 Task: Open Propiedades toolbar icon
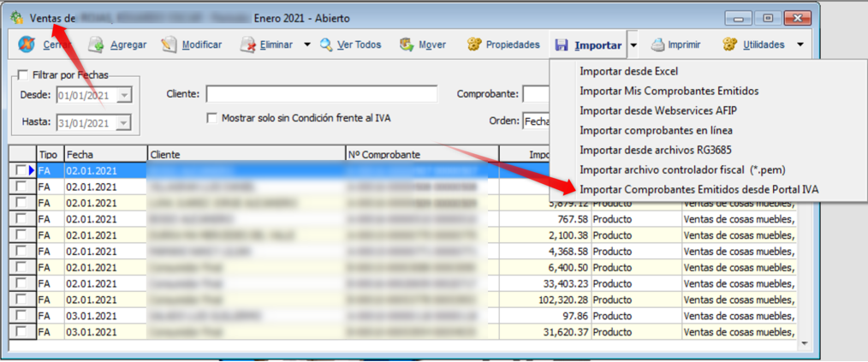pos(473,45)
